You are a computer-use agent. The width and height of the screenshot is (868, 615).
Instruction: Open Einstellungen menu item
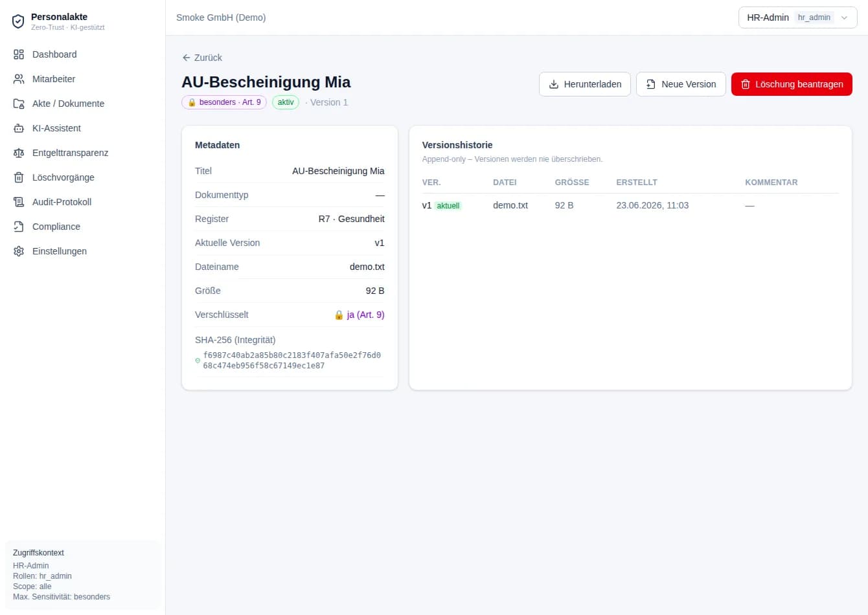[x=82, y=251]
